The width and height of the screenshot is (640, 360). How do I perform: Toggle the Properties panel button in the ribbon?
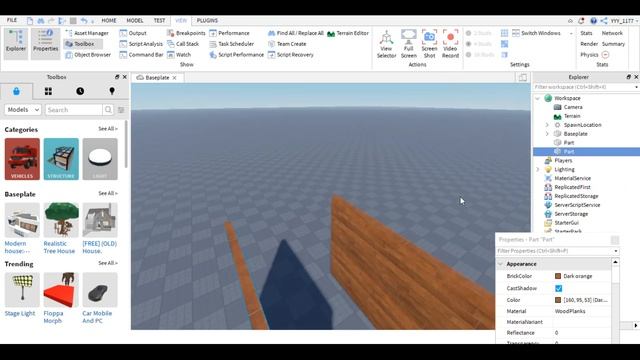click(x=45, y=44)
